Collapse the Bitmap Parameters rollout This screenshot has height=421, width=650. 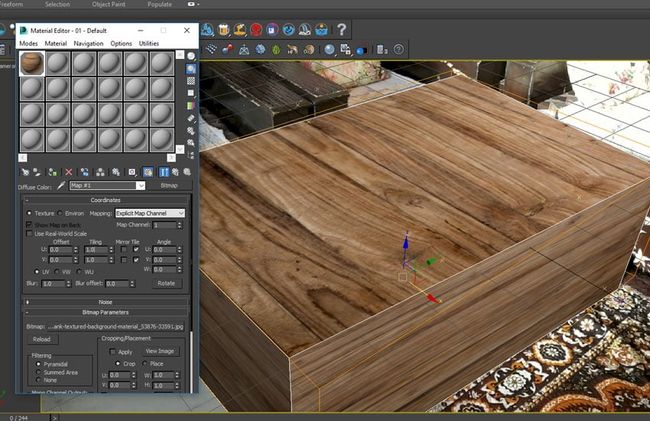[105, 312]
